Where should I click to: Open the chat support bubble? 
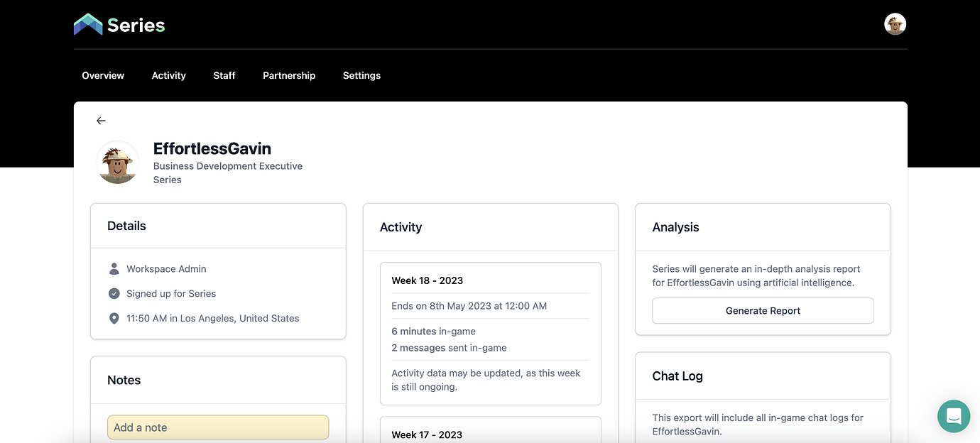tap(953, 416)
